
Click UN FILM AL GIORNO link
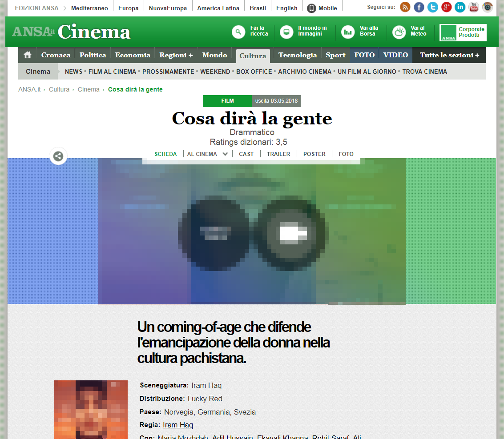coord(367,72)
